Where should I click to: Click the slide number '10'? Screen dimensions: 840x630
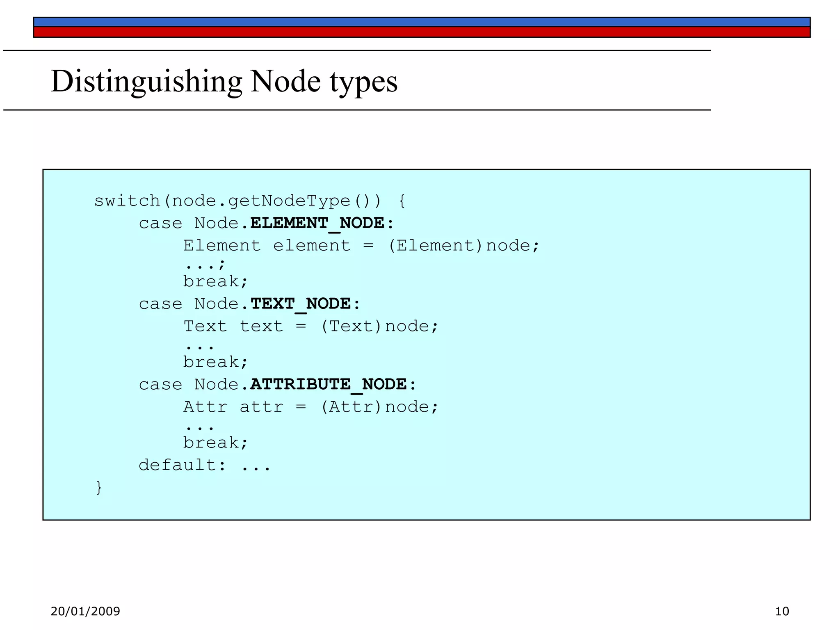(x=782, y=612)
